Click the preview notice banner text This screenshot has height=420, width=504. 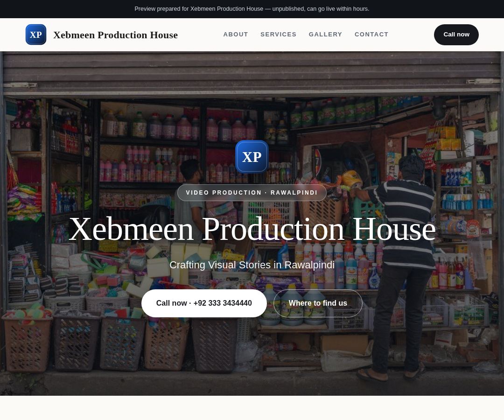tap(252, 9)
